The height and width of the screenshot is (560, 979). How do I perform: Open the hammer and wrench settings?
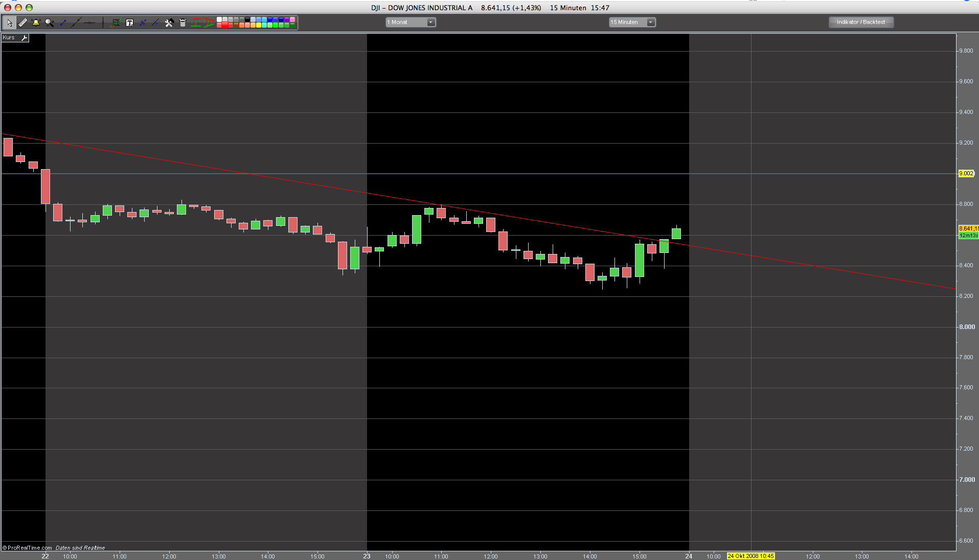click(169, 22)
